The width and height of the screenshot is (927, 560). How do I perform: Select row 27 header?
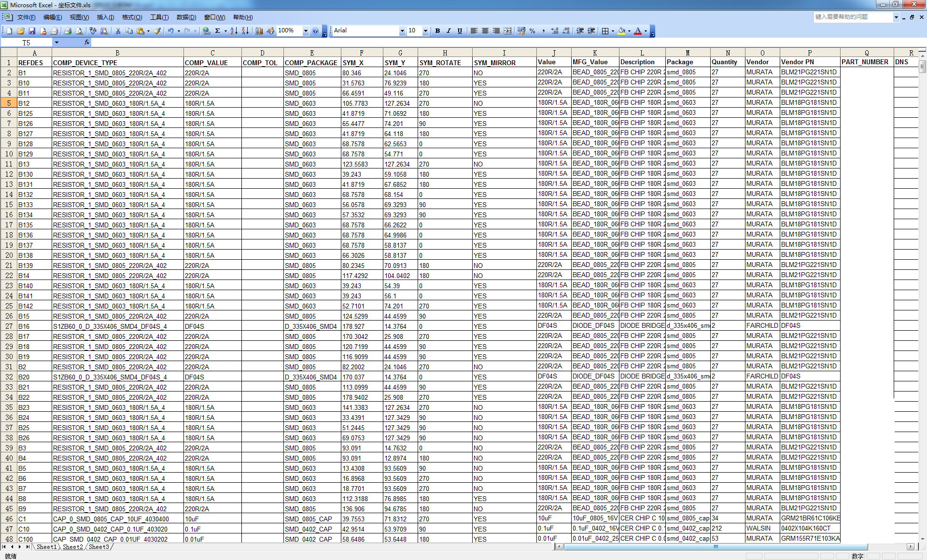pyautogui.click(x=9, y=326)
